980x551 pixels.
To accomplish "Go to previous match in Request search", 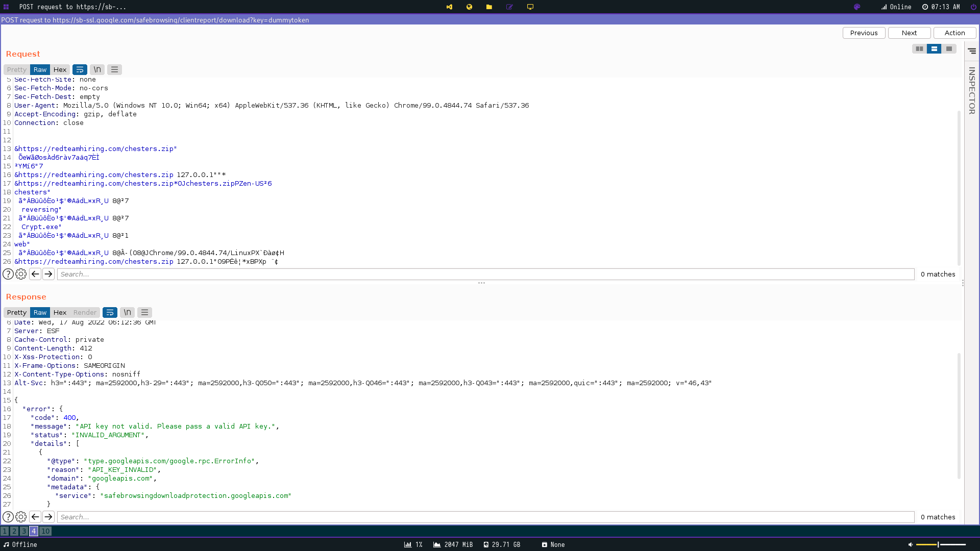I will point(35,274).
